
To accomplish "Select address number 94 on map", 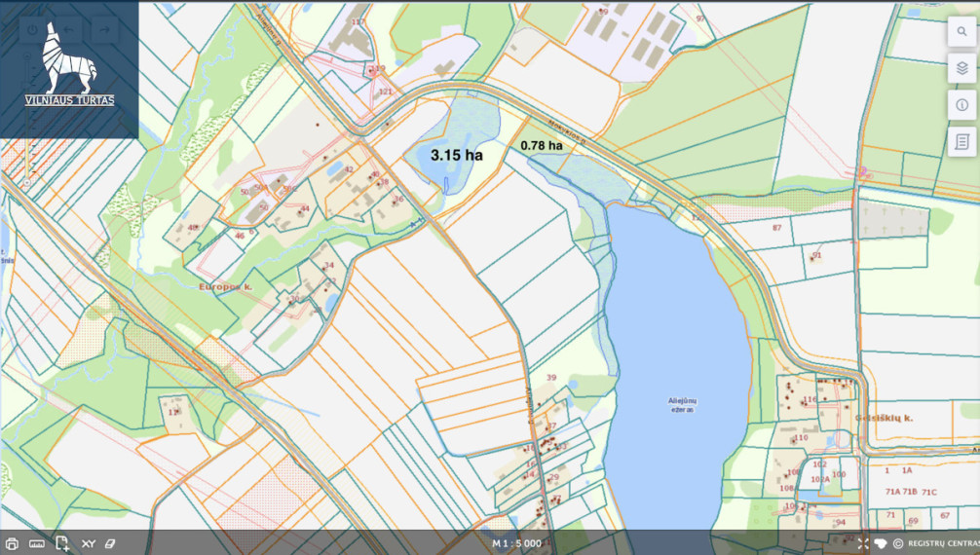I will coord(841,523).
